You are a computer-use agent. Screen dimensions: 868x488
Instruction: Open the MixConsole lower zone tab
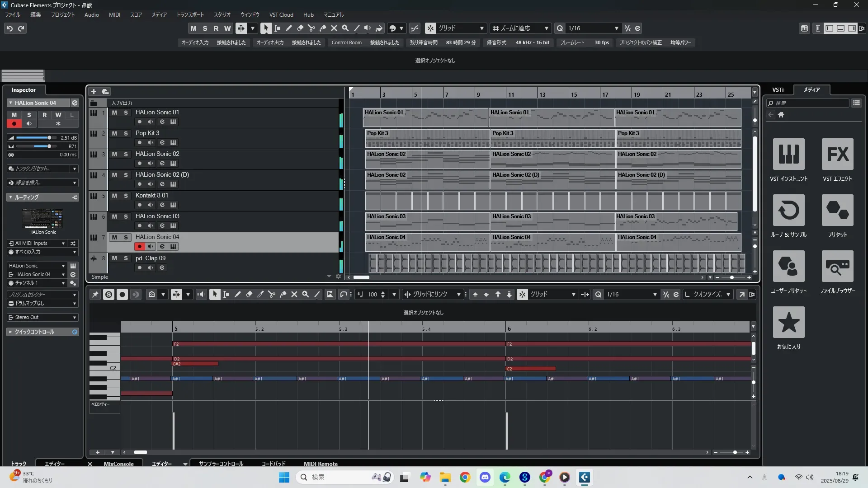click(x=118, y=464)
